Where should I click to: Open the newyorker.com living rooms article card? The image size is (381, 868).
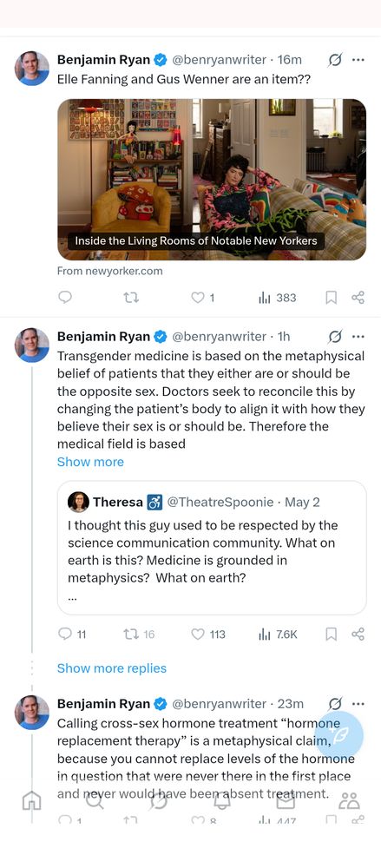click(212, 180)
